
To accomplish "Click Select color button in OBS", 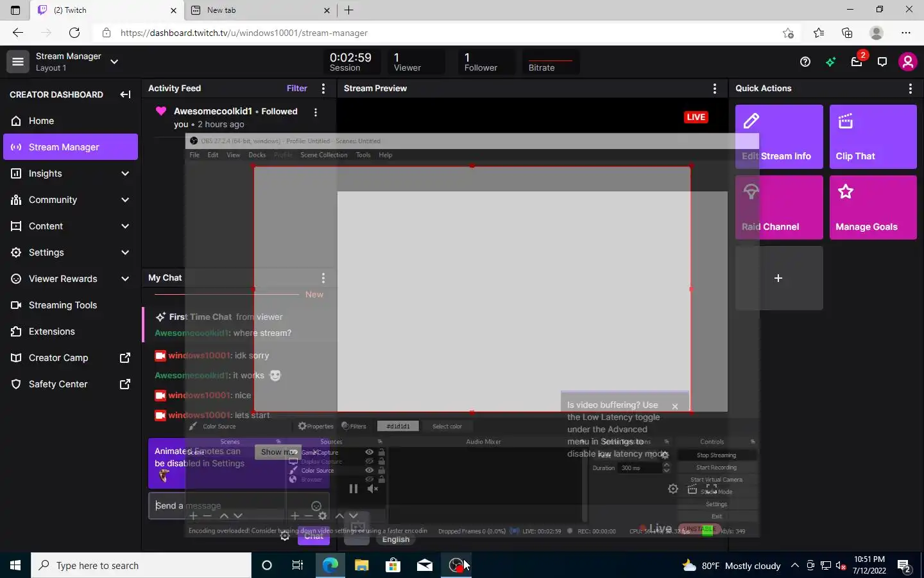I will tap(447, 426).
